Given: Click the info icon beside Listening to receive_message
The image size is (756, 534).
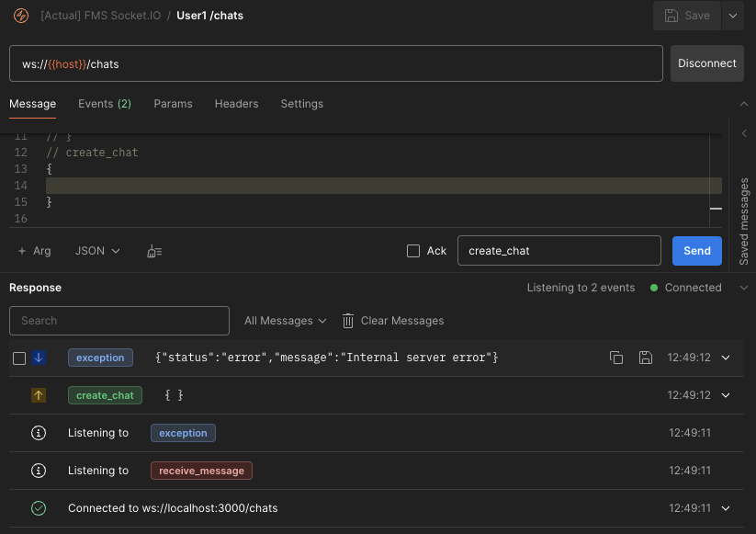Looking at the screenshot, I should point(39,471).
